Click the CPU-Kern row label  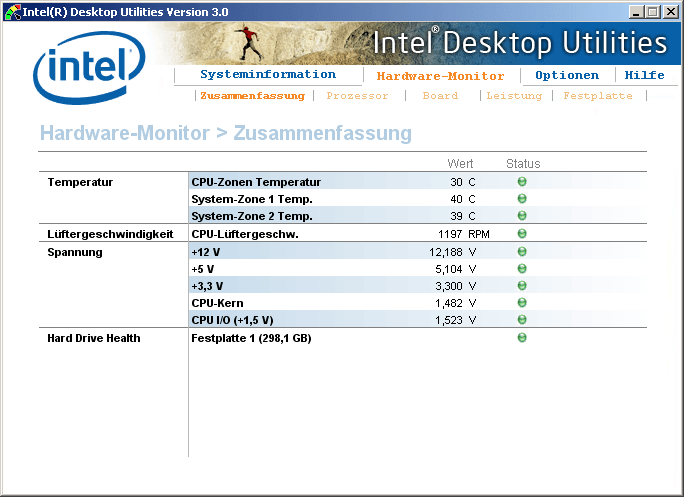click(217, 303)
